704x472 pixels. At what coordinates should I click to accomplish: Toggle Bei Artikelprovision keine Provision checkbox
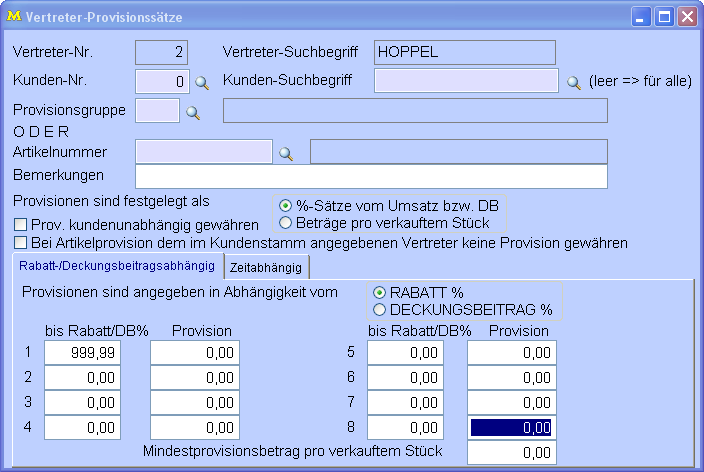pos(20,243)
